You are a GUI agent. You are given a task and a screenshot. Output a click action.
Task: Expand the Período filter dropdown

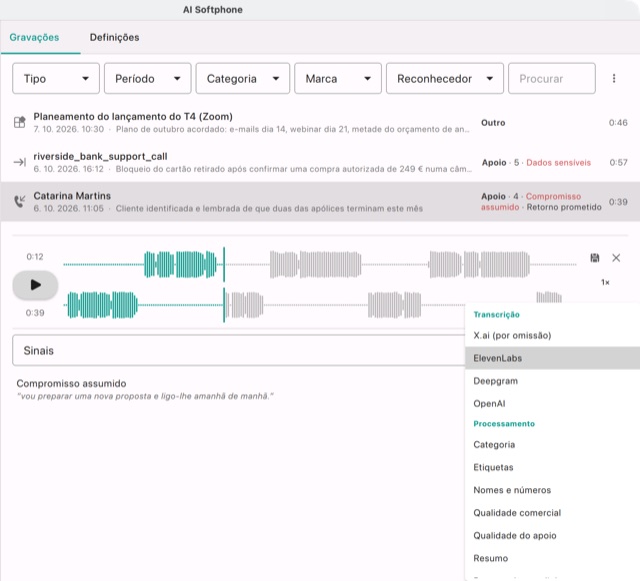[147, 78]
